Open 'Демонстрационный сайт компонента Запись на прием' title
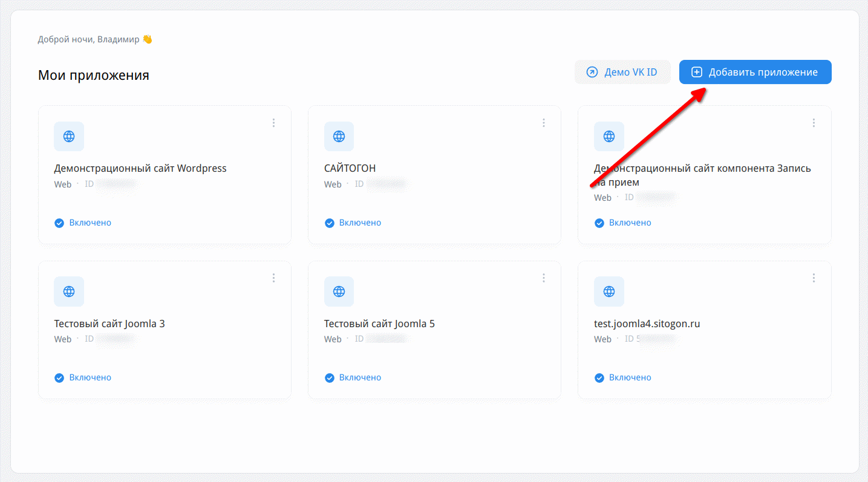Viewport: 868px width, 482px height. tap(702, 175)
